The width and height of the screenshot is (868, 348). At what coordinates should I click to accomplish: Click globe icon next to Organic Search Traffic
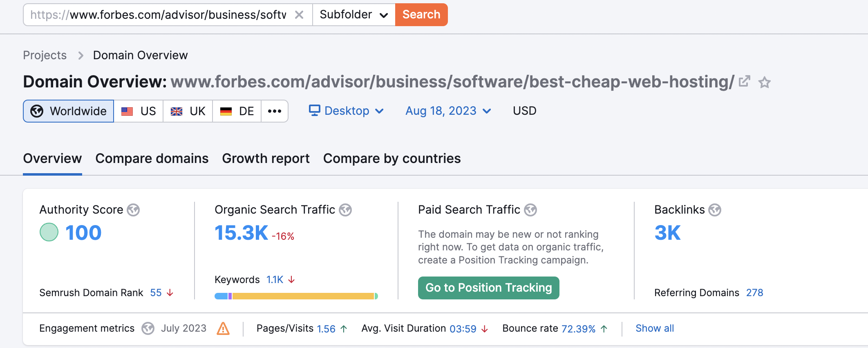pos(345,210)
